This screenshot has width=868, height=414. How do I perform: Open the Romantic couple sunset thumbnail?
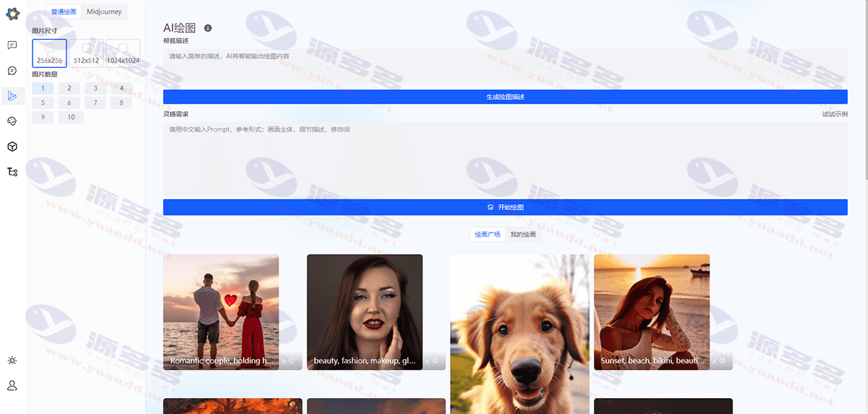pyautogui.click(x=221, y=312)
